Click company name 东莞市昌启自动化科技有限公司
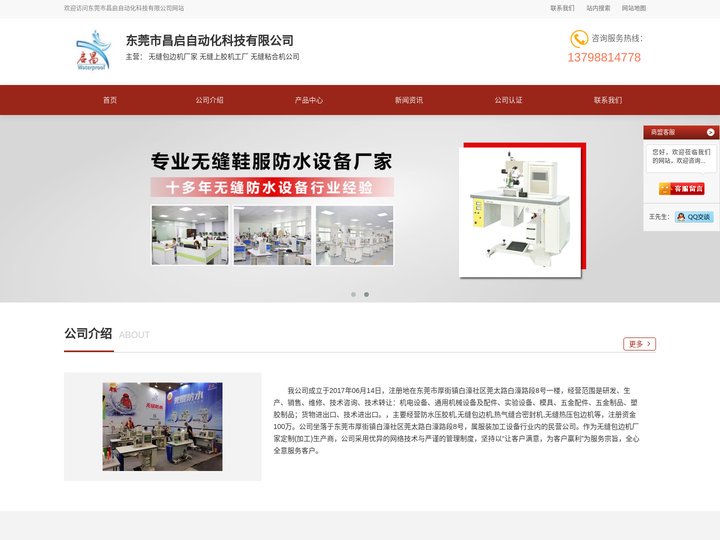Image resolution: width=720 pixels, height=540 pixels. pyautogui.click(x=210, y=40)
